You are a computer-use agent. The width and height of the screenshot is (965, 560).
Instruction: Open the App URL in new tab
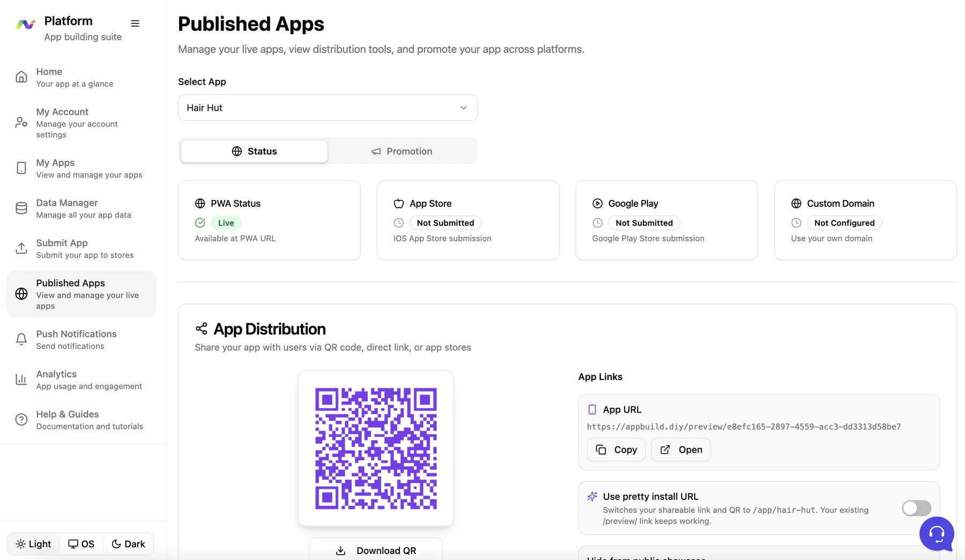[681, 450]
